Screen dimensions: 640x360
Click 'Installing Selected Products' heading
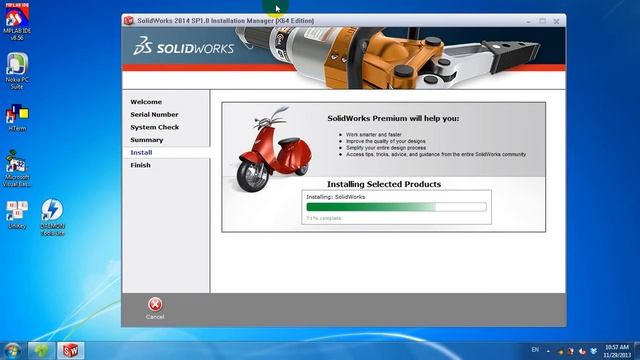(384, 184)
